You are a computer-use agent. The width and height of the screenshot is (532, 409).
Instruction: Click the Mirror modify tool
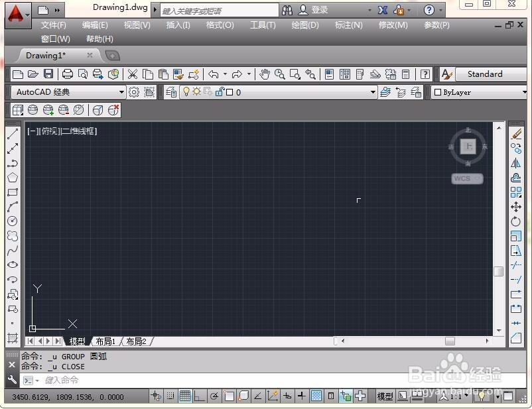[x=516, y=163]
